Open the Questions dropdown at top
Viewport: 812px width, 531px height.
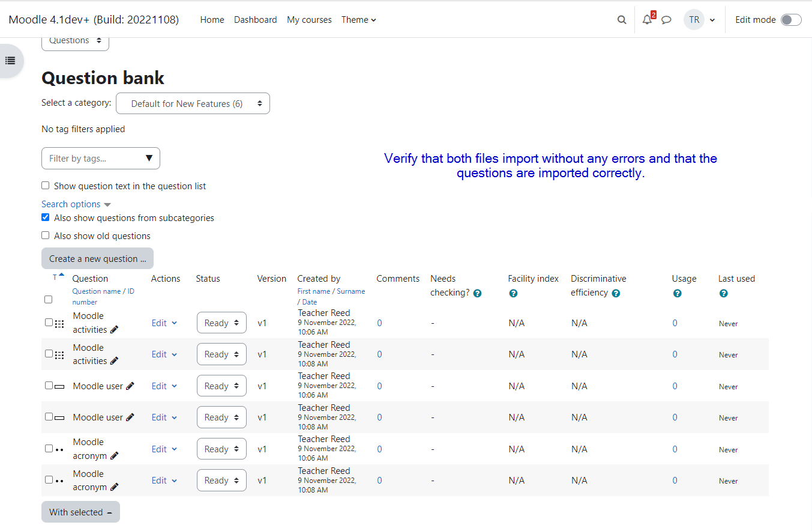[75, 42]
